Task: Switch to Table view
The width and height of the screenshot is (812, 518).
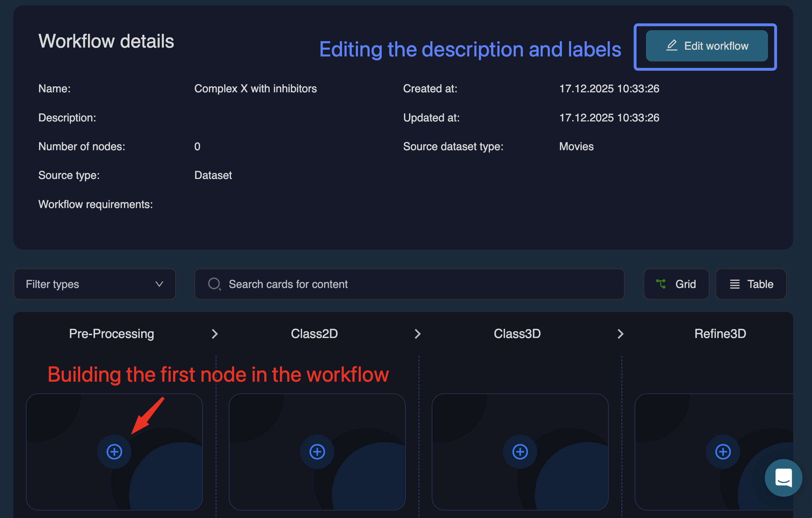Action: pos(751,284)
